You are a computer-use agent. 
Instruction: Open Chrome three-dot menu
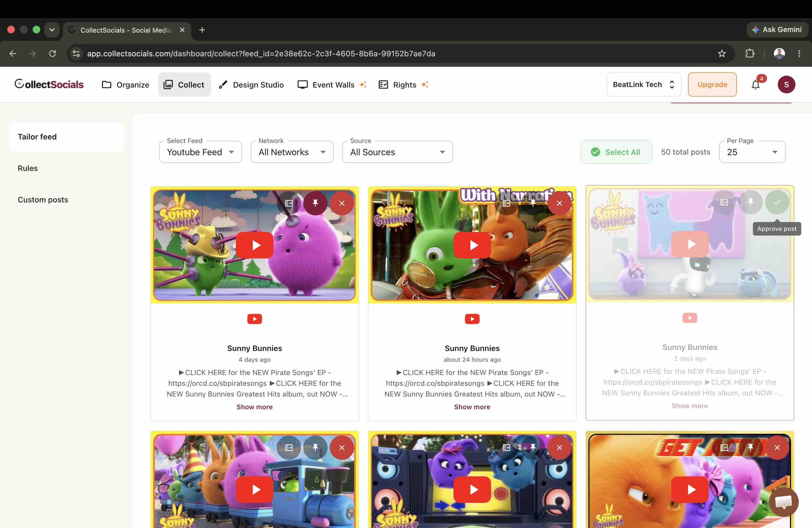tap(799, 54)
